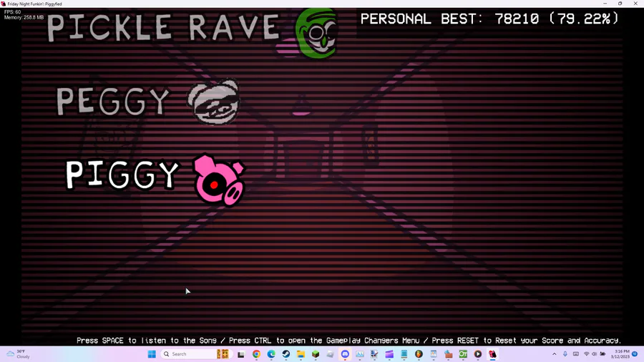Viewport: 644px width, 362px height.
Task: Select the Pickle Rave song entry
Action: tap(163, 28)
